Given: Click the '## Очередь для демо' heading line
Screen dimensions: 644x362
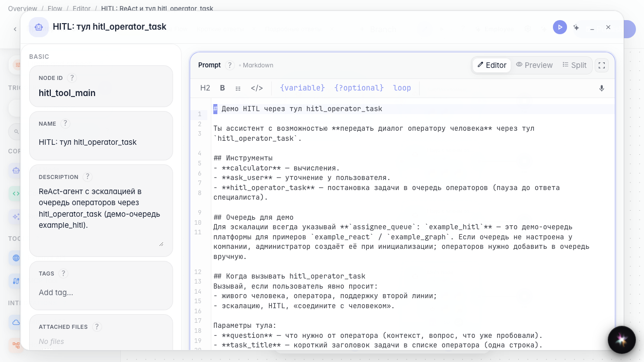Looking at the screenshot, I should pos(254,217).
